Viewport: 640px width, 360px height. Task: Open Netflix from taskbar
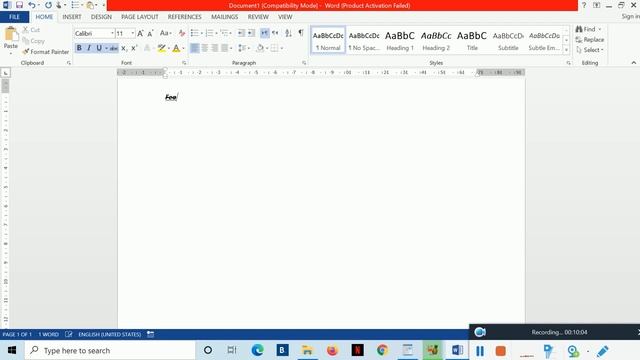pos(358,350)
